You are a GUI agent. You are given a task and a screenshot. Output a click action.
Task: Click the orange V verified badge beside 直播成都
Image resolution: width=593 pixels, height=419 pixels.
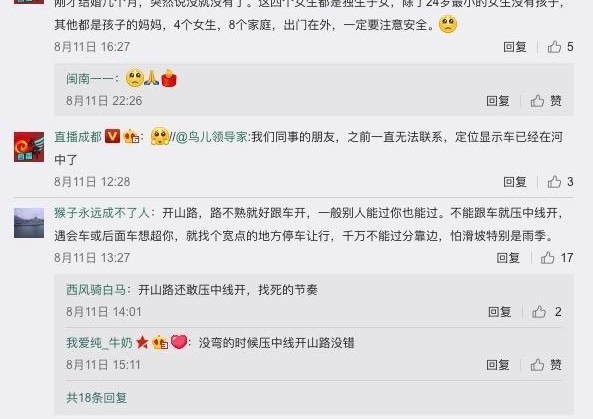click(x=112, y=136)
